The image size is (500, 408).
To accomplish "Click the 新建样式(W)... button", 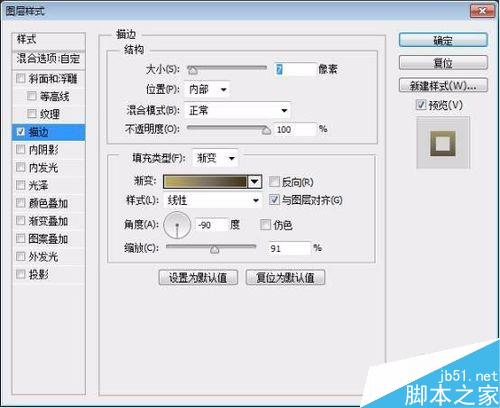I will 443,86.
